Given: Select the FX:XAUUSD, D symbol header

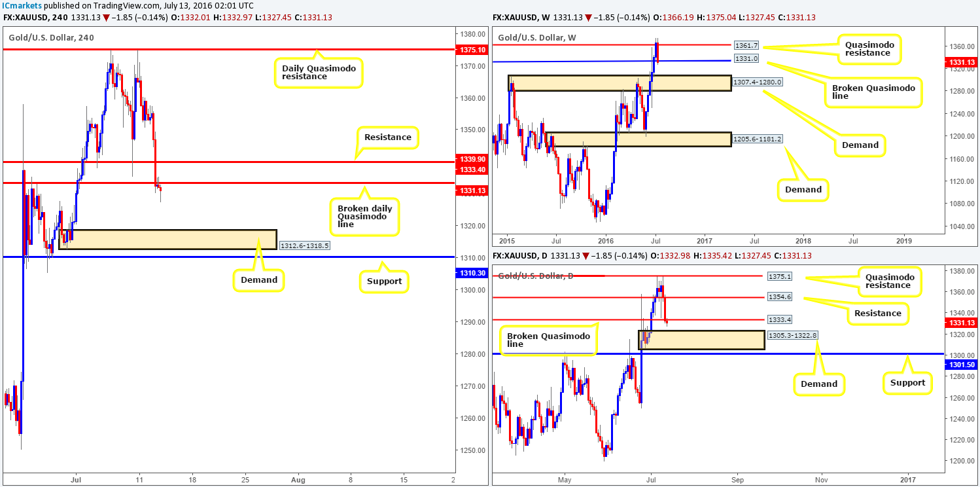Looking at the screenshot, I should click(x=521, y=256).
